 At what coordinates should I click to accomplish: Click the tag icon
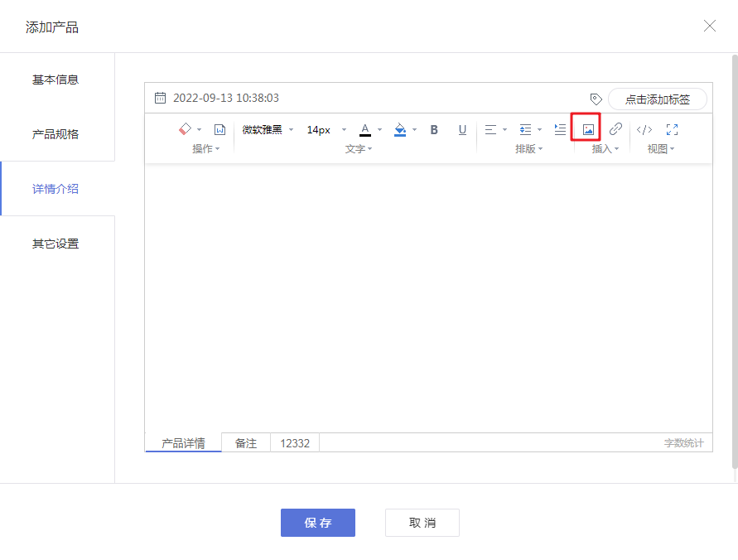[x=596, y=99]
